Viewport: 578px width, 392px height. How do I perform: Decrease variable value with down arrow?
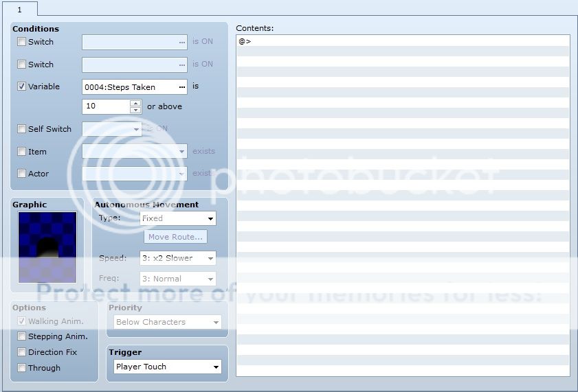point(135,110)
